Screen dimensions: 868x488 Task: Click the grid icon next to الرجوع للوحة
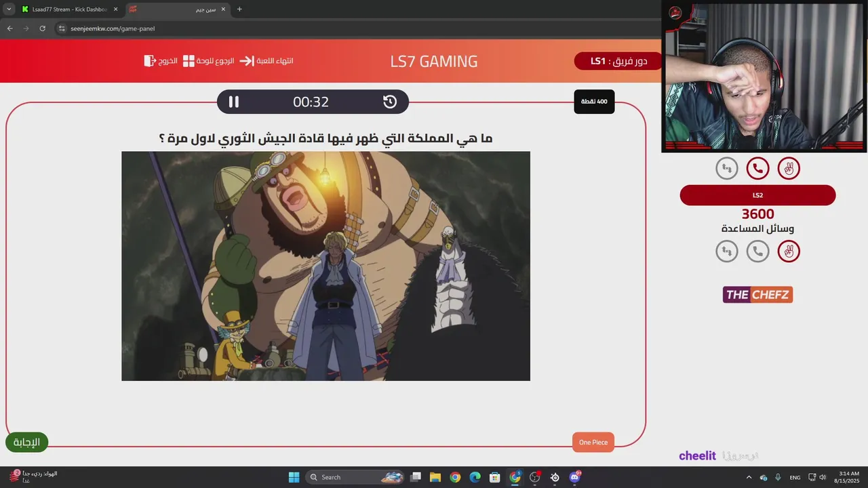tap(189, 61)
